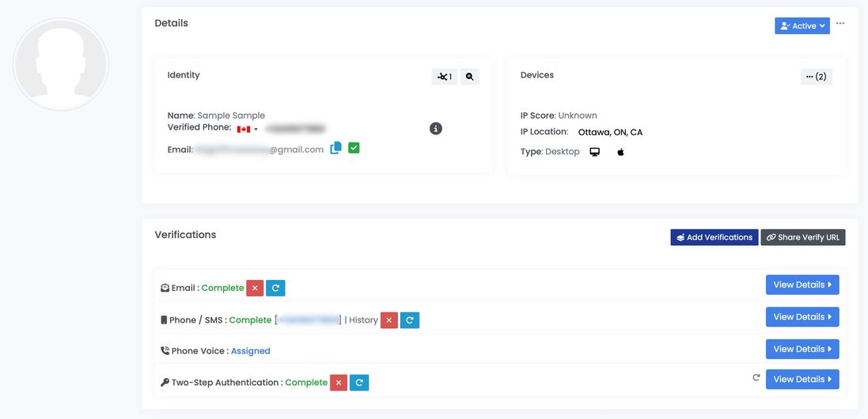
Task: Open the Canada flag country dropdown
Action: [x=247, y=129]
